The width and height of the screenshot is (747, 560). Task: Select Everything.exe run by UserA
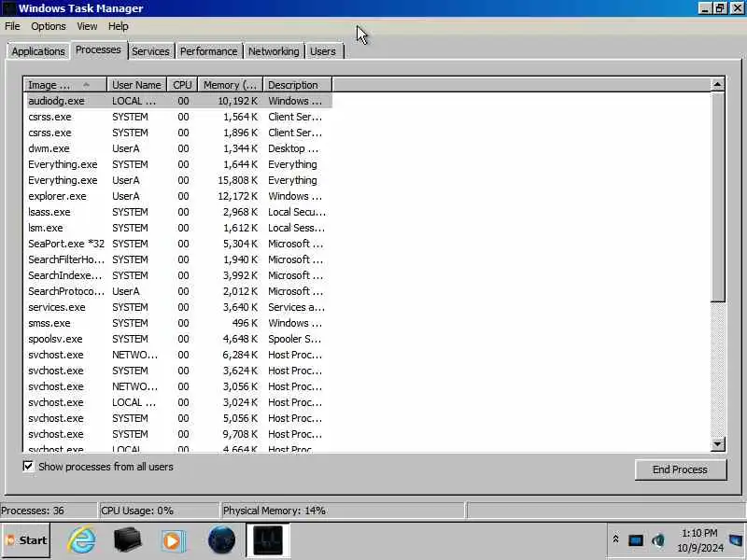pos(177,180)
